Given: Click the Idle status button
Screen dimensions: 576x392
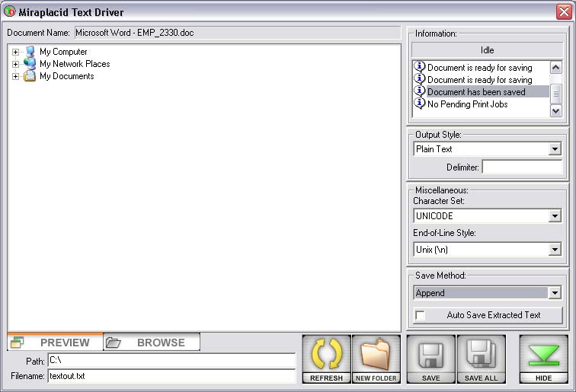Looking at the screenshot, I should click(x=487, y=50).
